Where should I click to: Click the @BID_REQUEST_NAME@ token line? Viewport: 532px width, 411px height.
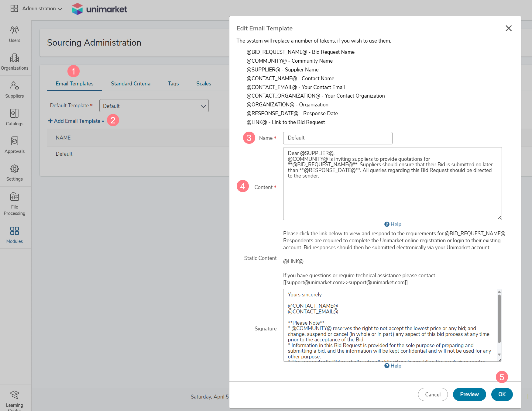[x=300, y=52]
